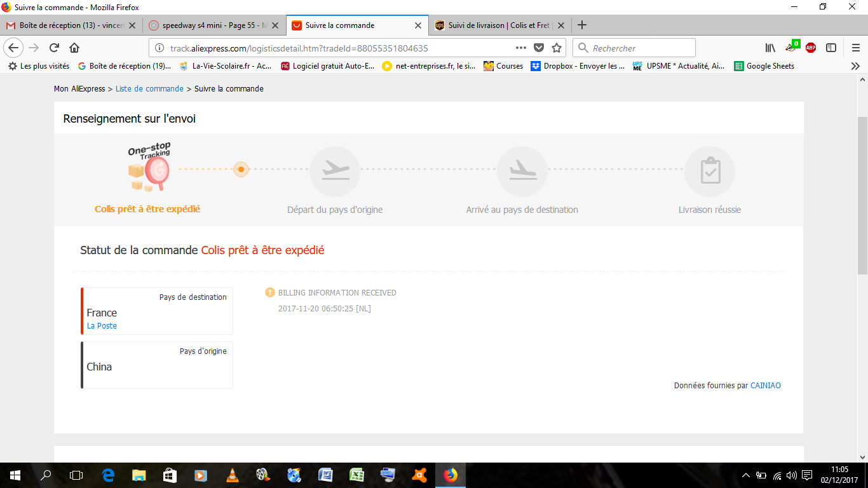The width and height of the screenshot is (868, 488).
Task: Close the Suivre la commande tab
Action: tap(417, 25)
